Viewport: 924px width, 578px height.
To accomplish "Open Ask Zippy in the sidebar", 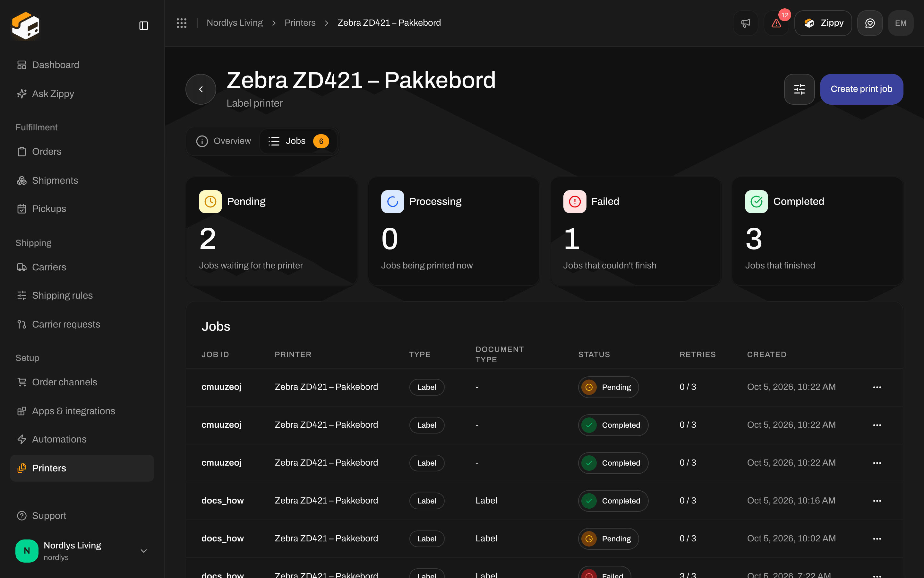I will pos(82,94).
